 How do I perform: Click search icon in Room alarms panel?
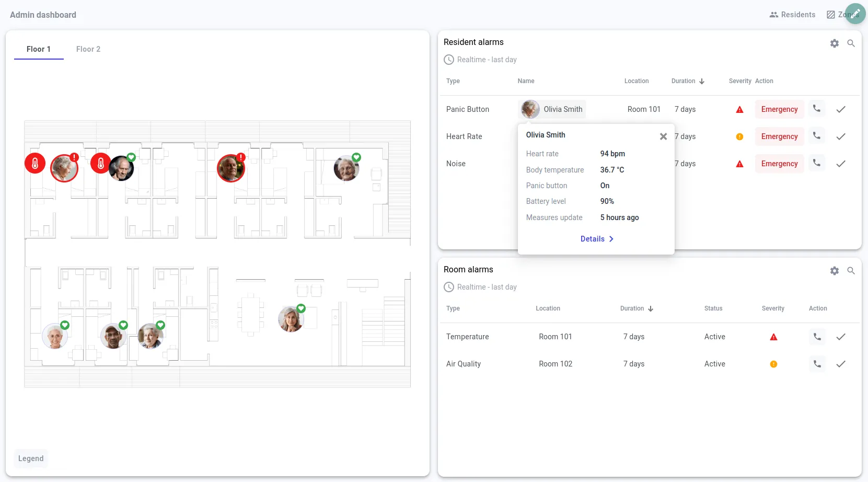(851, 271)
